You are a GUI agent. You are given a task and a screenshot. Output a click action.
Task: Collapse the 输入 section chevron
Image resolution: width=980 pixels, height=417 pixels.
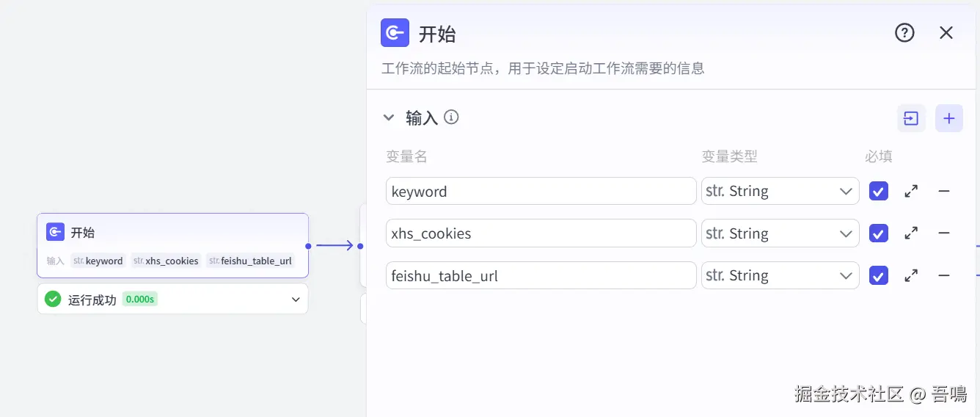coord(389,117)
